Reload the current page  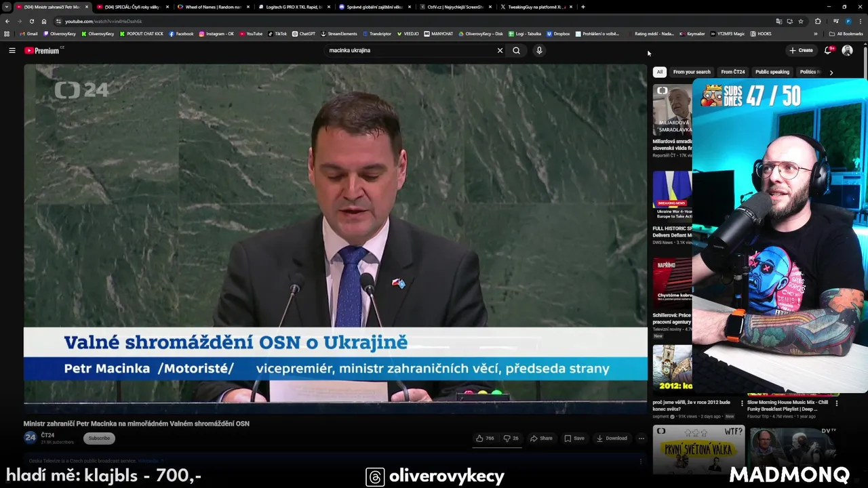click(x=31, y=21)
